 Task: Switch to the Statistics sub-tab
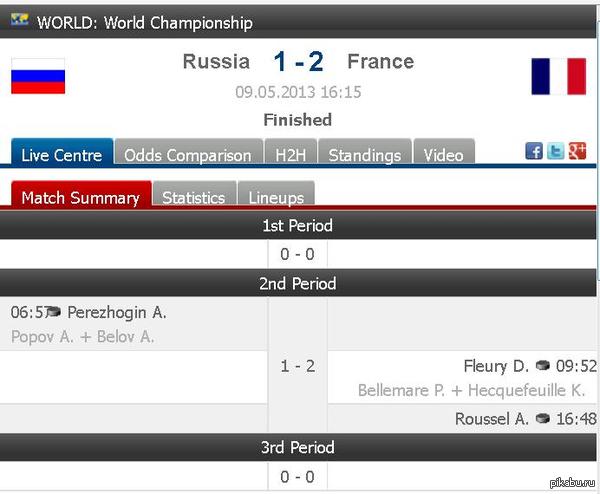193,197
